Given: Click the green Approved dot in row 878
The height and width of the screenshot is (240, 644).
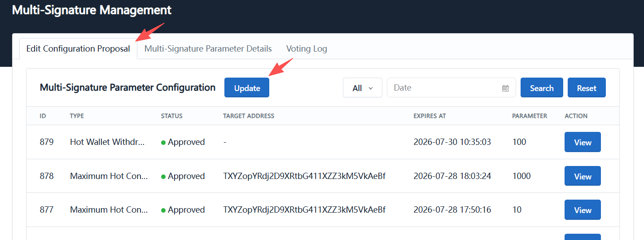Looking at the screenshot, I should click(163, 177).
